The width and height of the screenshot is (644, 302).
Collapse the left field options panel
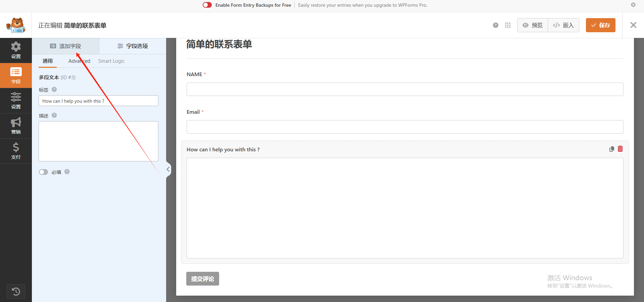click(168, 169)
